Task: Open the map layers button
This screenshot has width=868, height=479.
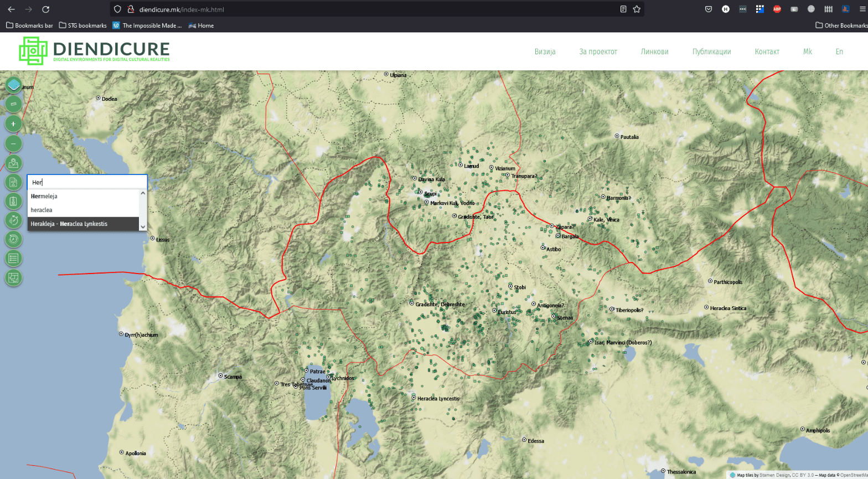Action: coord(13,85)
